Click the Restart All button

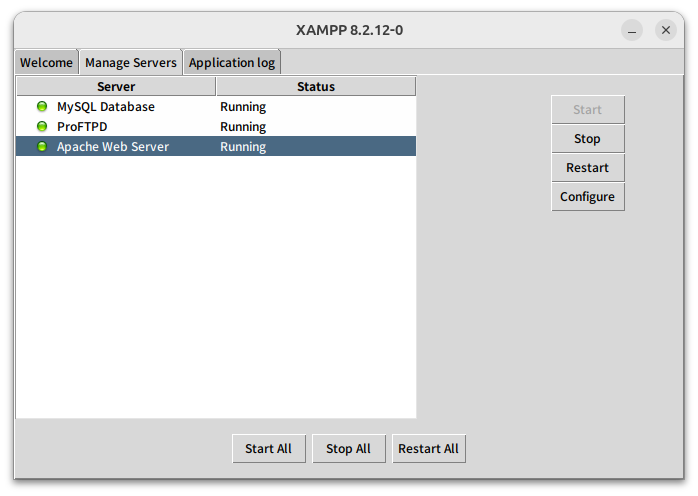coord(428,449)
